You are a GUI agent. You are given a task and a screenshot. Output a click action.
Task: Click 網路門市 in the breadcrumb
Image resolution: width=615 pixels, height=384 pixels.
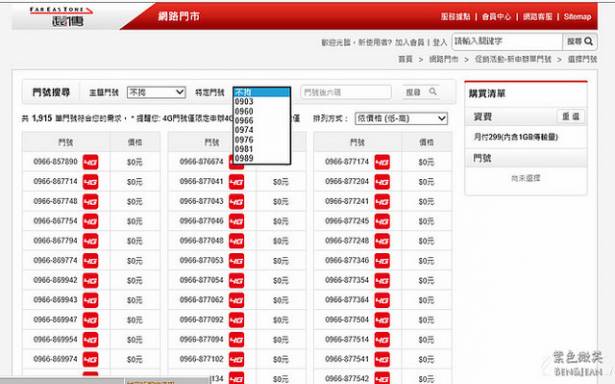pyautogui.click(x=444, y=59)
